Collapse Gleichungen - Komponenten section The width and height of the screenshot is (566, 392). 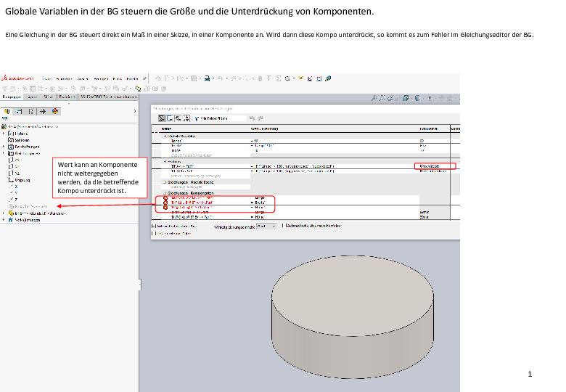point(165,193)
